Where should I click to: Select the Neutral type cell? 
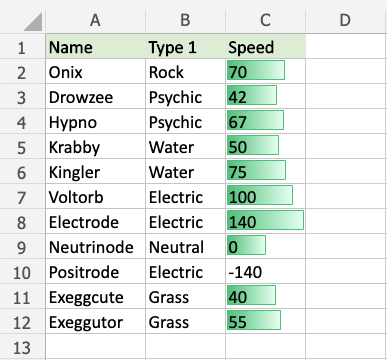(x=186, y=246)
